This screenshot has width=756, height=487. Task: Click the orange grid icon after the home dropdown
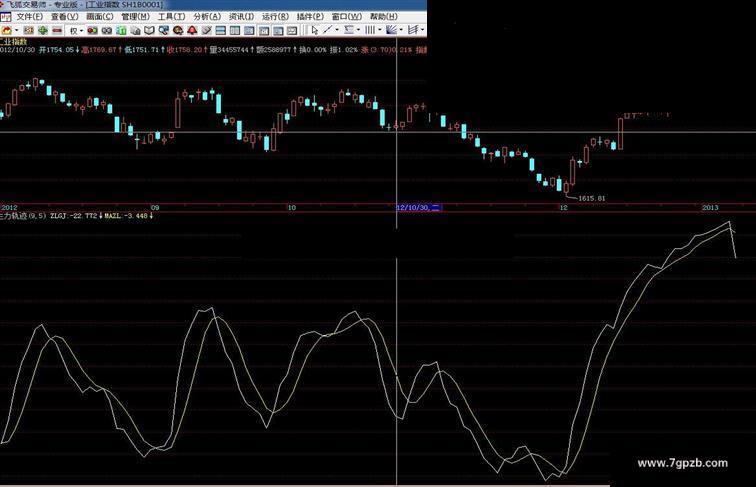28,30
